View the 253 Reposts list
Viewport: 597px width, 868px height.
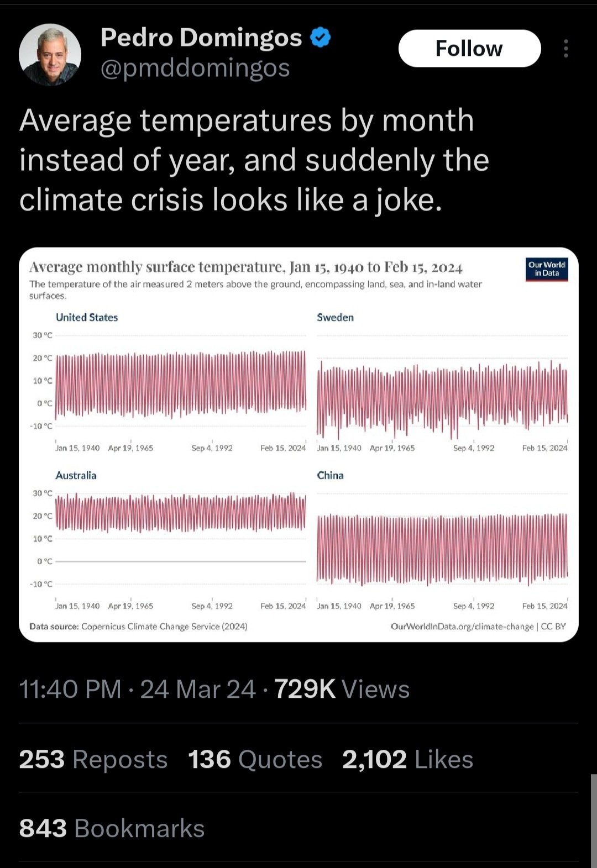coord(93,759)
